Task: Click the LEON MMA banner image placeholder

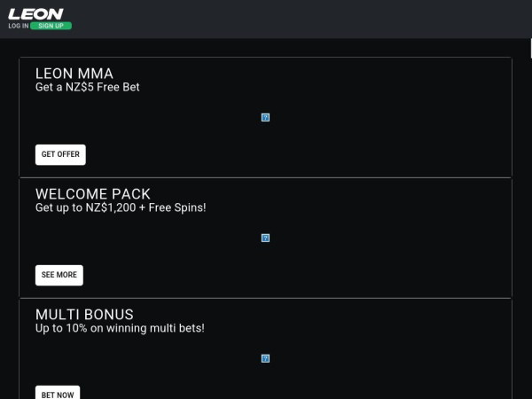Action: click(265, 117)
